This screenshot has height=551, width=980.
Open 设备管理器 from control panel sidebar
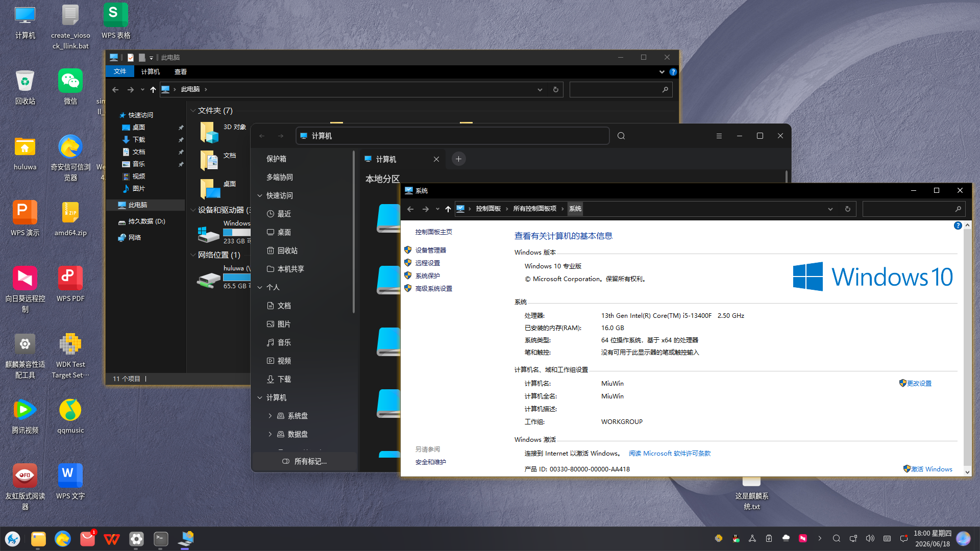(x=431, y=250)
